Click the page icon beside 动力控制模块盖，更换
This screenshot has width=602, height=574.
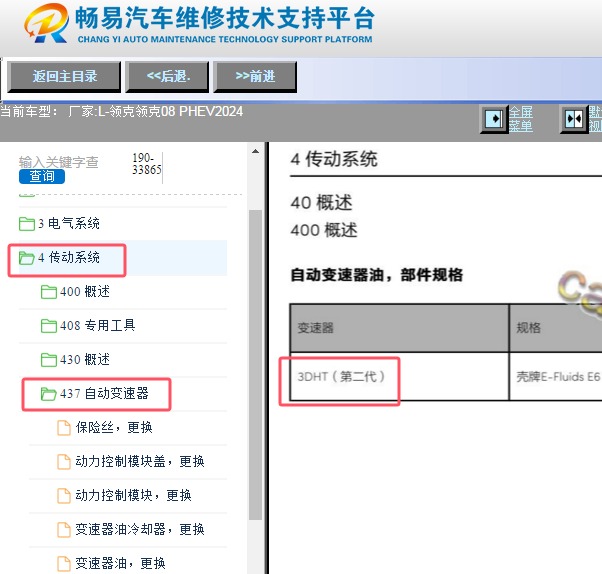[64, 462]
